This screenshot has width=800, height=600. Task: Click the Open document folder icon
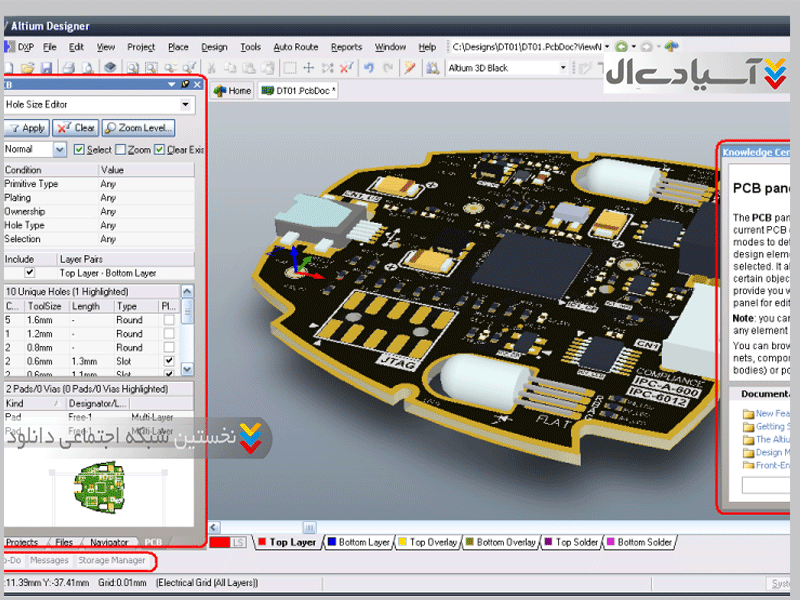(x=27, y=68)
